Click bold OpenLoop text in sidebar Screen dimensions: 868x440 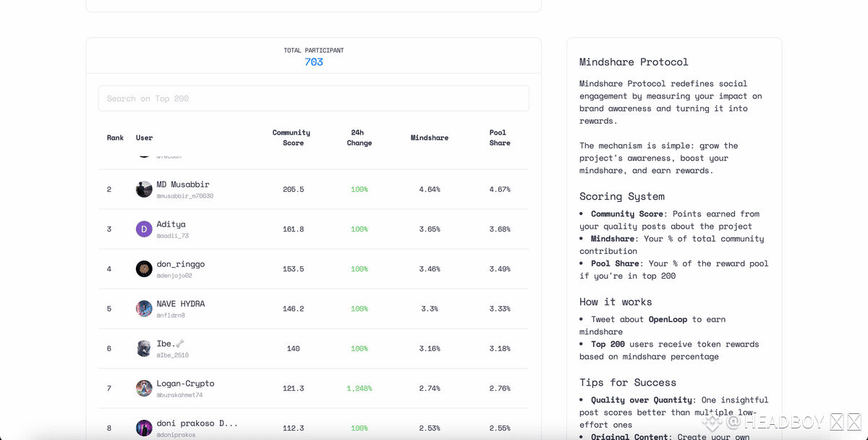(669, 319)
